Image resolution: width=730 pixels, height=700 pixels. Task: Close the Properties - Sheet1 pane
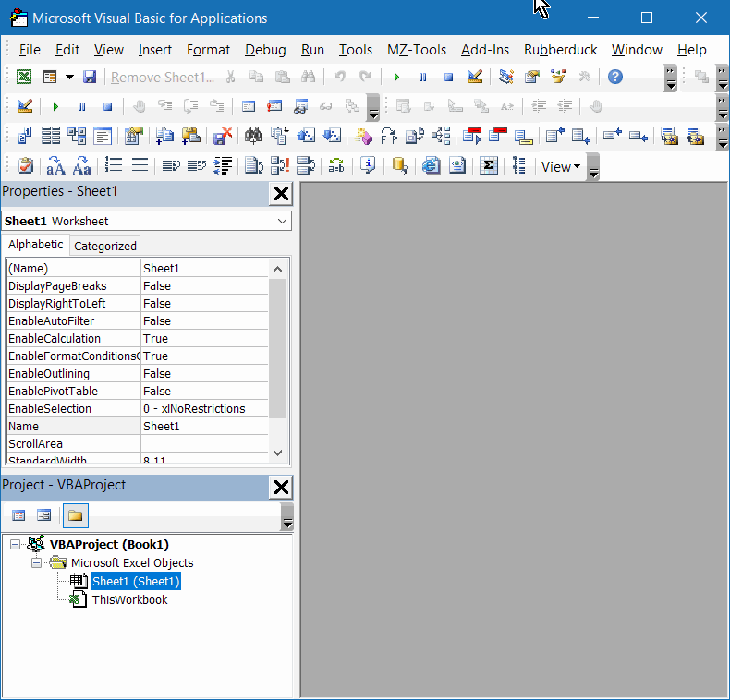(x=281, y=194)
